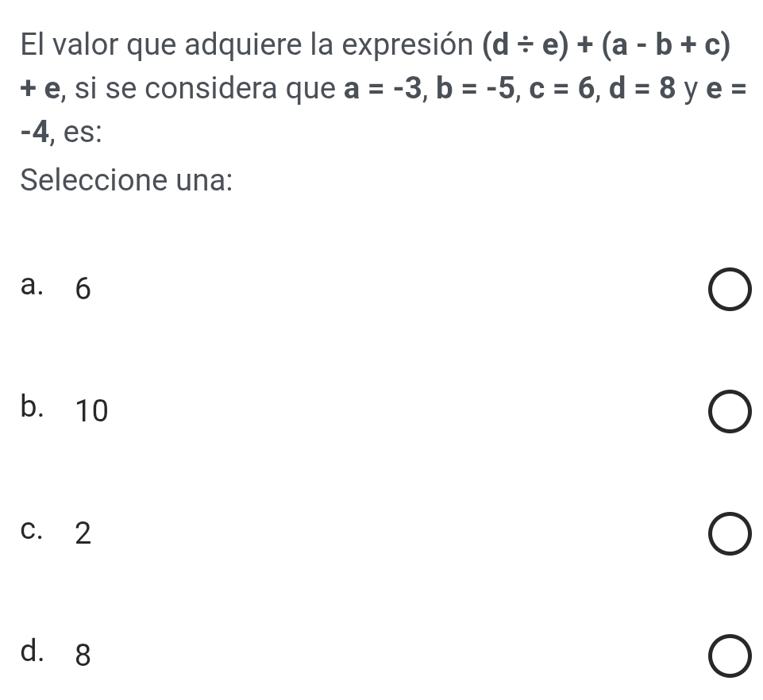
Task: Click the answer value 10 in option b
Action: 91,412
